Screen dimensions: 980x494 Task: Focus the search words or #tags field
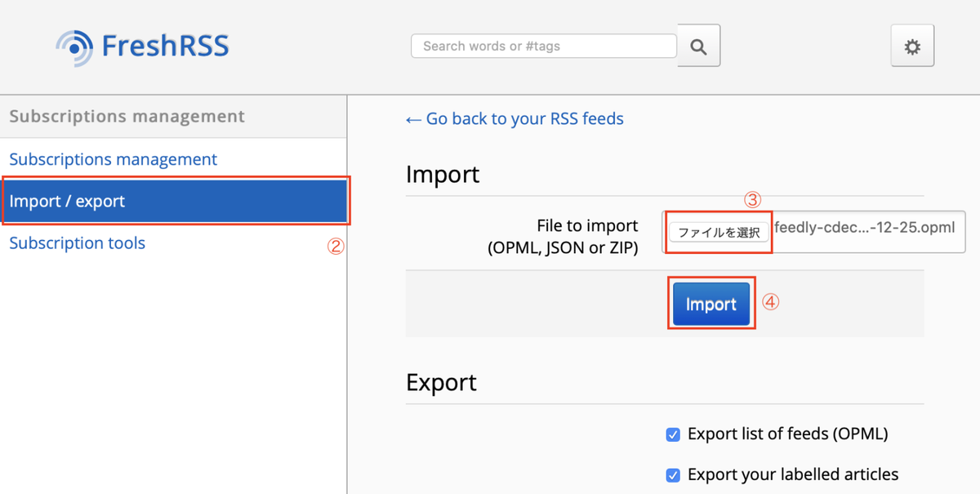click(543, 46)
